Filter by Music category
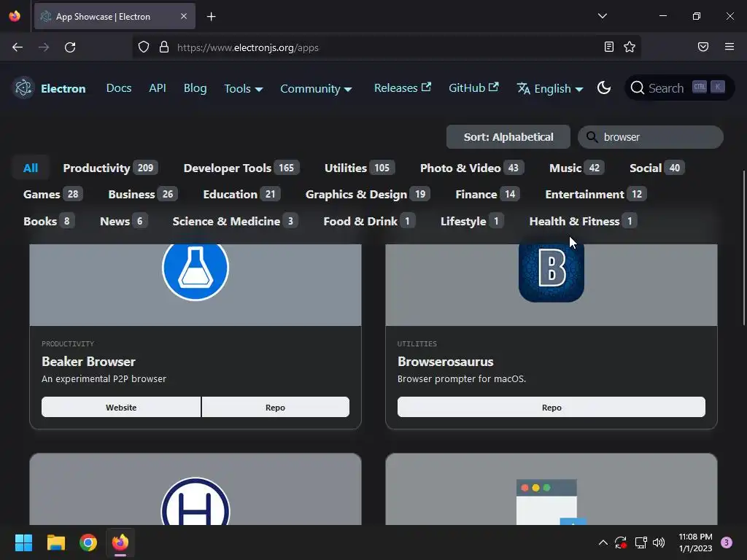 point(576,168)
